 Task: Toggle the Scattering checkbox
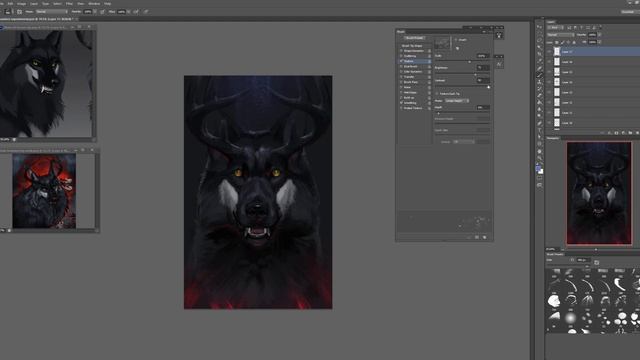coord(401,56)
